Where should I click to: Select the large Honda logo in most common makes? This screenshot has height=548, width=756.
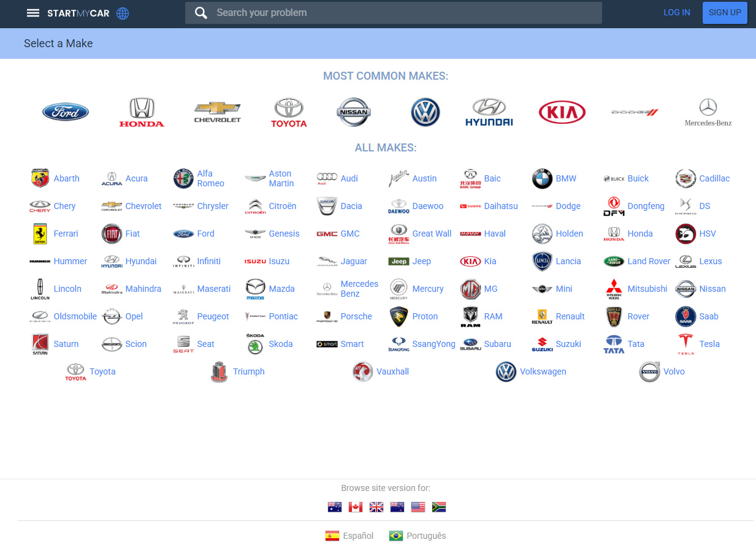[x=142, y=112]
